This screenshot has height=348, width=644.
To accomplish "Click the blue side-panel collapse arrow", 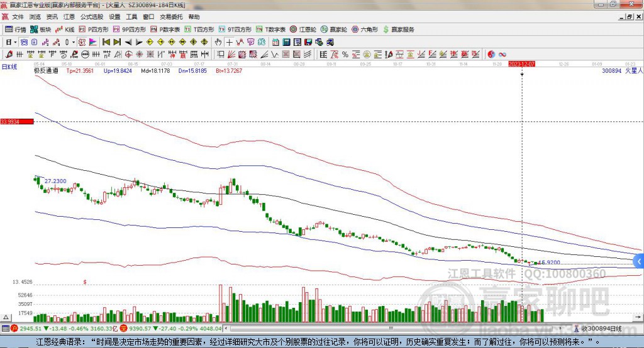I will coord(639,261).
